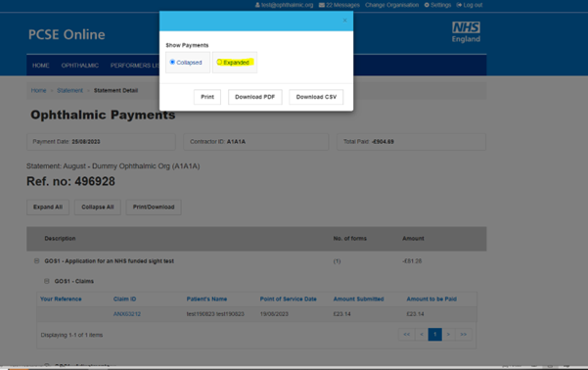Click the NHS England logo

[466, 32]
